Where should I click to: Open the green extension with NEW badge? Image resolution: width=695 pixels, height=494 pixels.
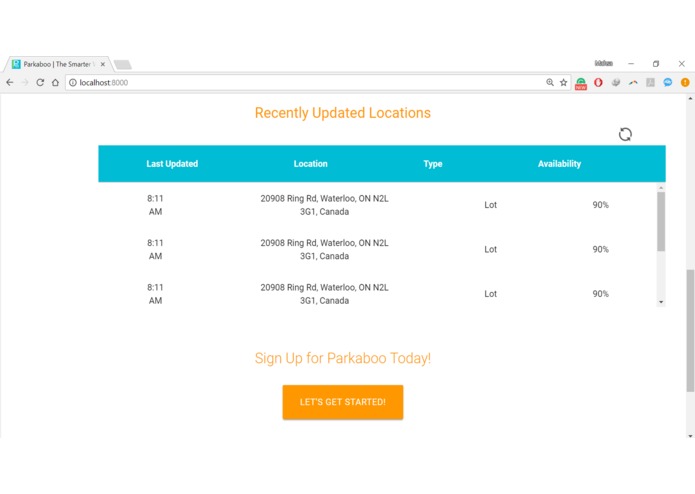pos(581,83)
